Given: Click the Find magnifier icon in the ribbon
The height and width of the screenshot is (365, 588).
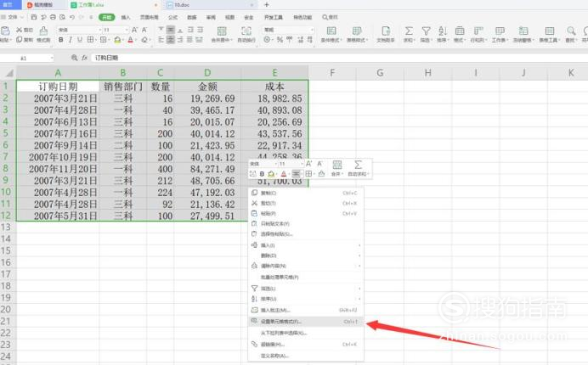Looking at the screenshot, I should point(571,31).
